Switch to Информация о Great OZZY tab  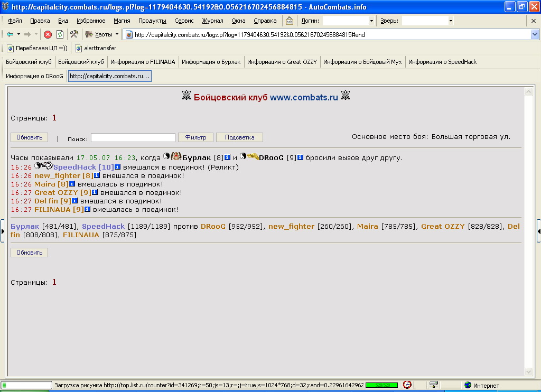click(282, 62)
